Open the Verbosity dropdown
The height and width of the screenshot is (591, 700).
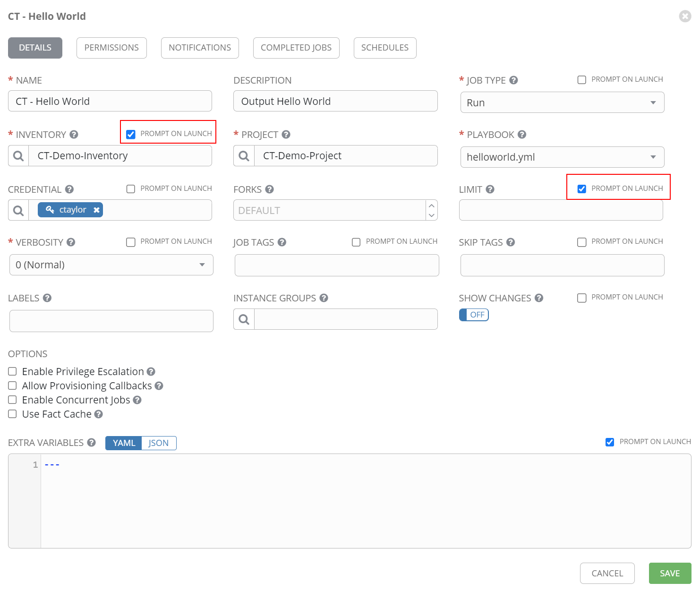111,265
